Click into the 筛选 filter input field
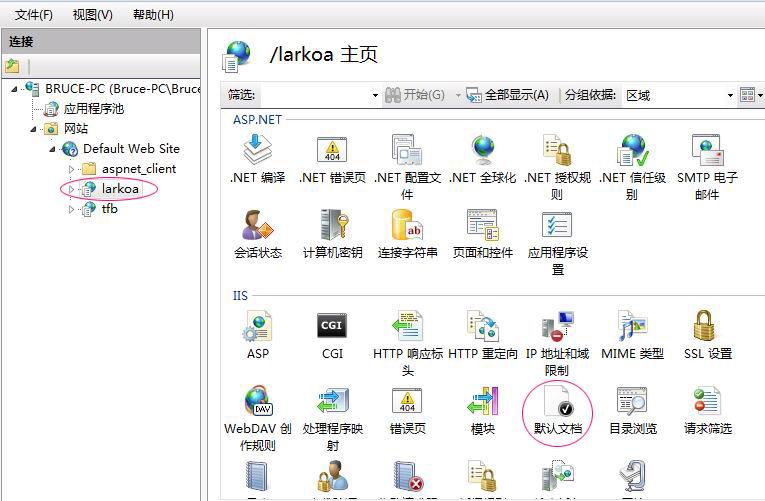765x501 pixels. [x=315, y=95]
